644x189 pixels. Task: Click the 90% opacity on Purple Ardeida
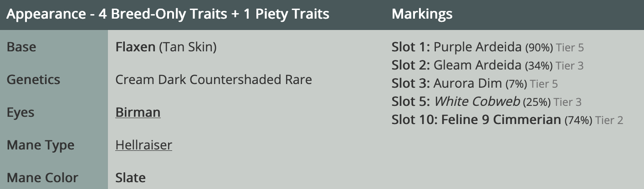click(x=539, y=47)
